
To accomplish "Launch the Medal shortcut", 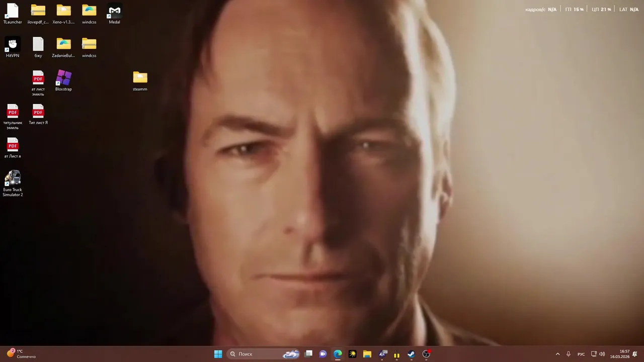I will coord(115,14).
